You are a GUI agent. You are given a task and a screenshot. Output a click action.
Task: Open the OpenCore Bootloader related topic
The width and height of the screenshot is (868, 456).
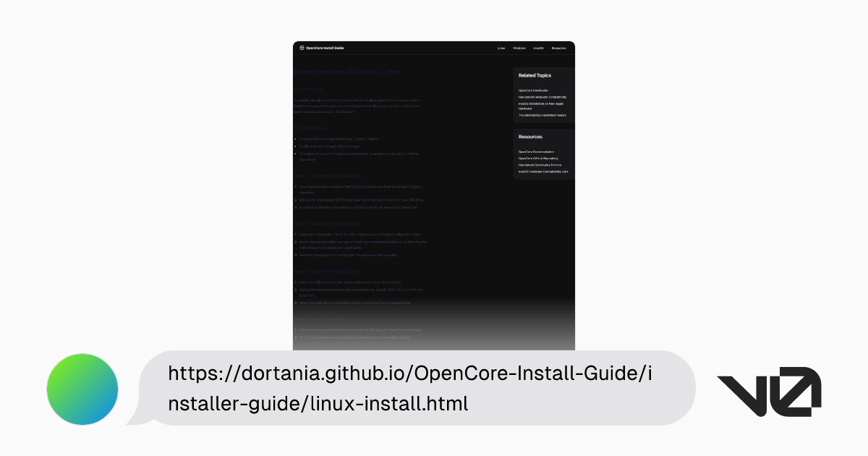tap(533, 90)
